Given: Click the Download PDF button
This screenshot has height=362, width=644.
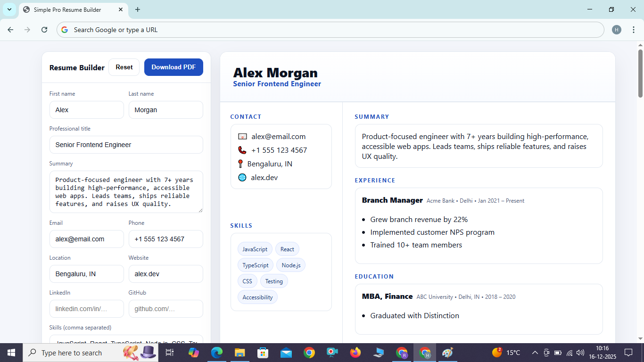Looking at the screenshot, I should click(173, 67).
